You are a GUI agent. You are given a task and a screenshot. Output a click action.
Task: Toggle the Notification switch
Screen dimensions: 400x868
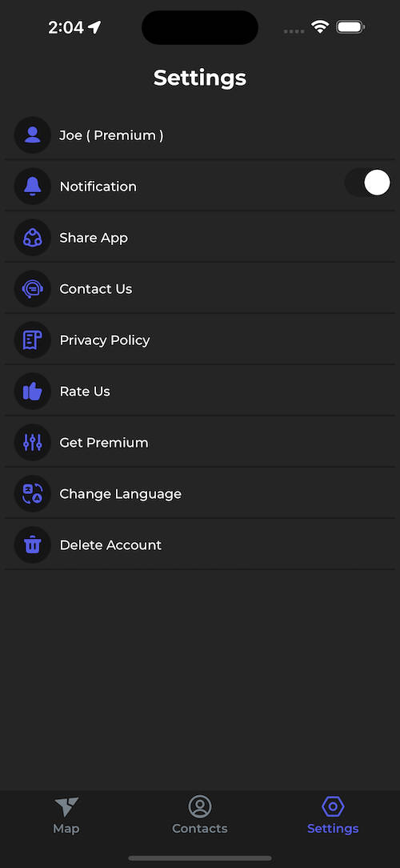[368, 183]
